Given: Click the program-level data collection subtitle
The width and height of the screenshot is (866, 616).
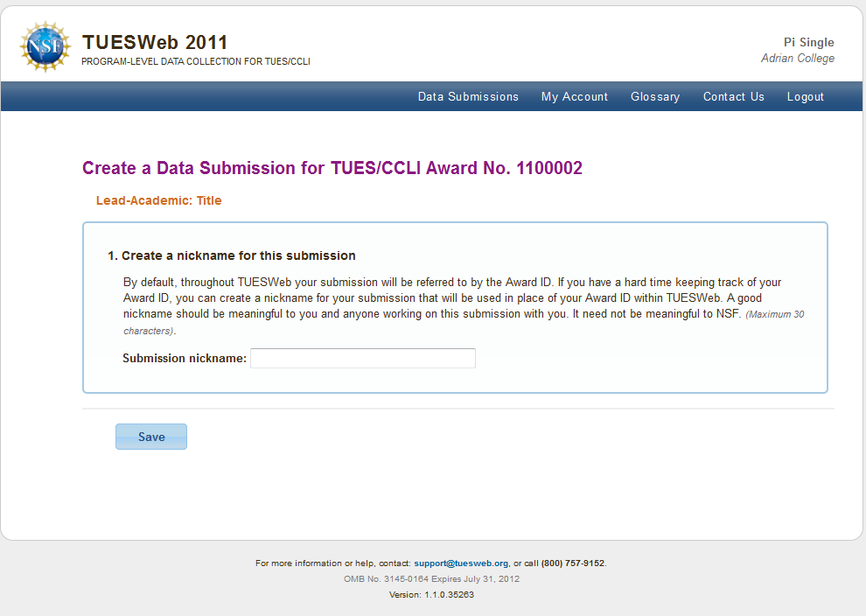Looking at the screenshot, I should tap(196, 61).
